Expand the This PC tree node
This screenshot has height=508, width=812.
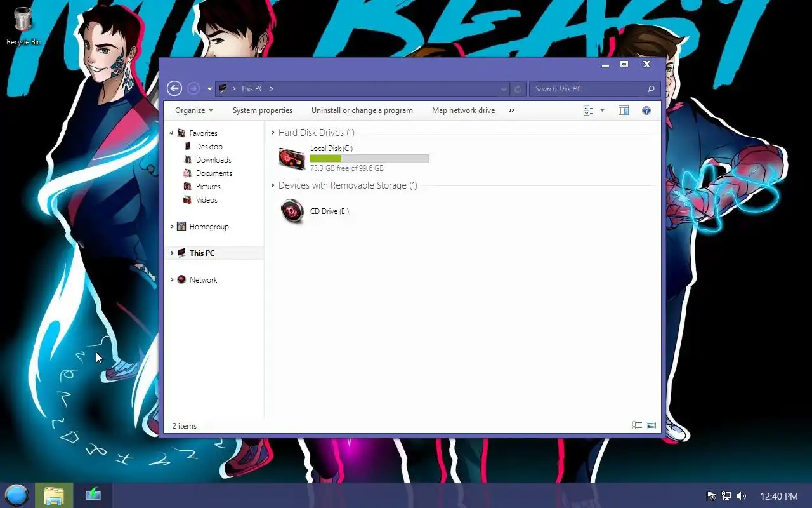click(171, 253)
